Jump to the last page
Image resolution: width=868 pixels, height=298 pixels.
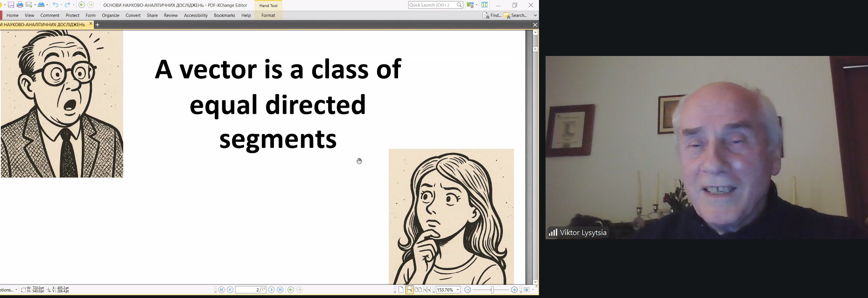(x=280, y=290)
